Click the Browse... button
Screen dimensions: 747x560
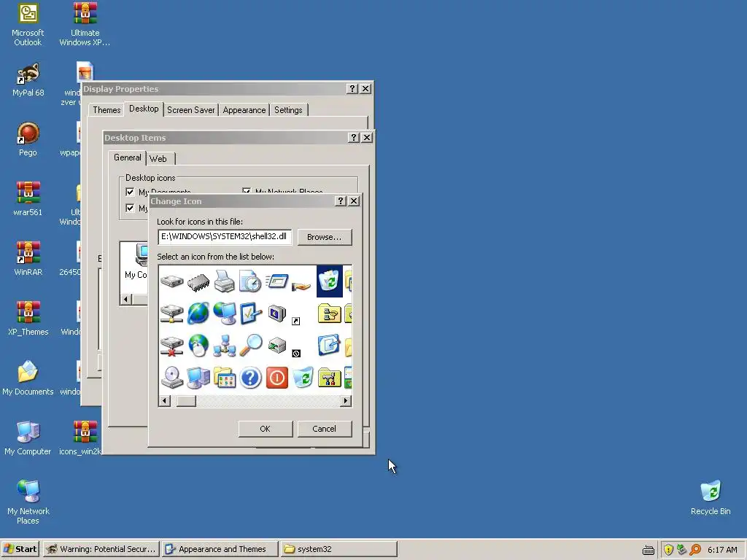325,237
